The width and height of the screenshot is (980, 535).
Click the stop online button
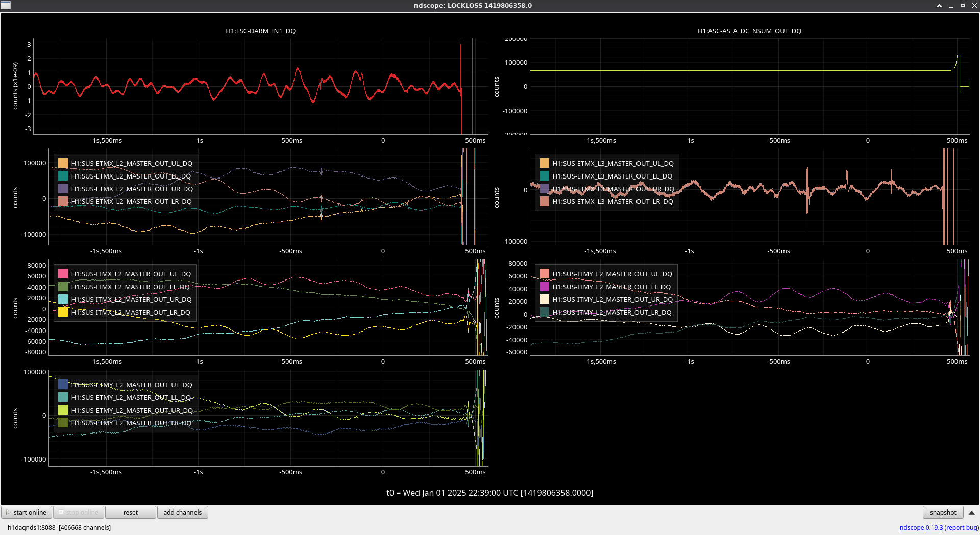pyautogui.click(x=79, y=512)
